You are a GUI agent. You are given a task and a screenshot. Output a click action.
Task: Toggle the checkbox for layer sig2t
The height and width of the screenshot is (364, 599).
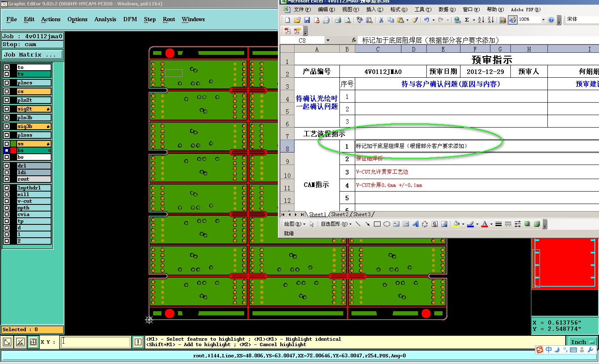point(7,109)
